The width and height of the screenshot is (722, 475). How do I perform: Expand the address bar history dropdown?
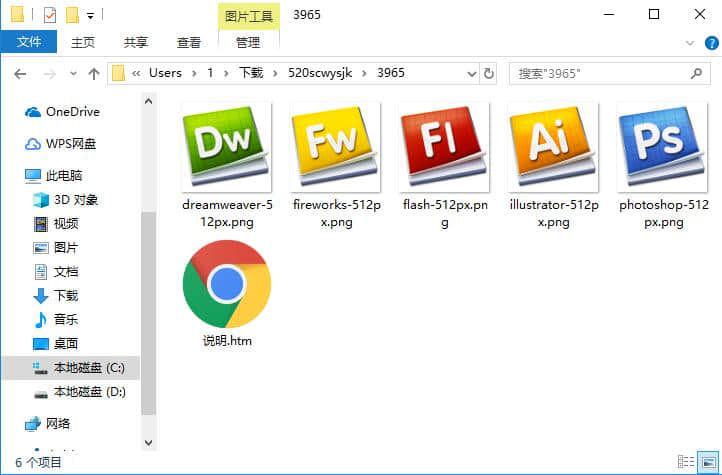click(x=472, y=74)
